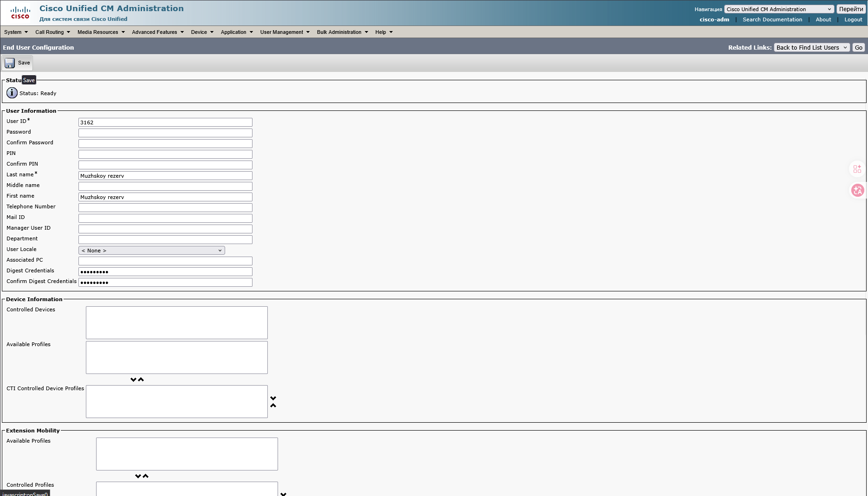
Task: Click down arrow below Device Information Available Profiles
Action: [x=133, y=380]
